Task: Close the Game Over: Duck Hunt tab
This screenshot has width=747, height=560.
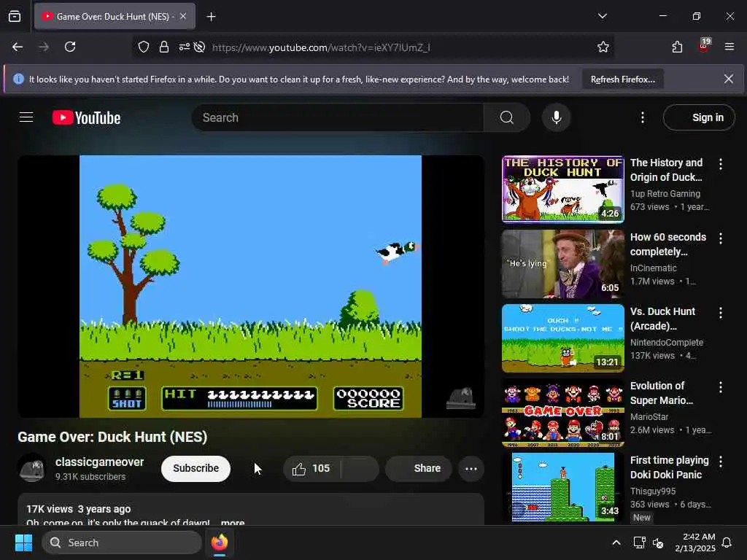Action: (x=183, y=16)
